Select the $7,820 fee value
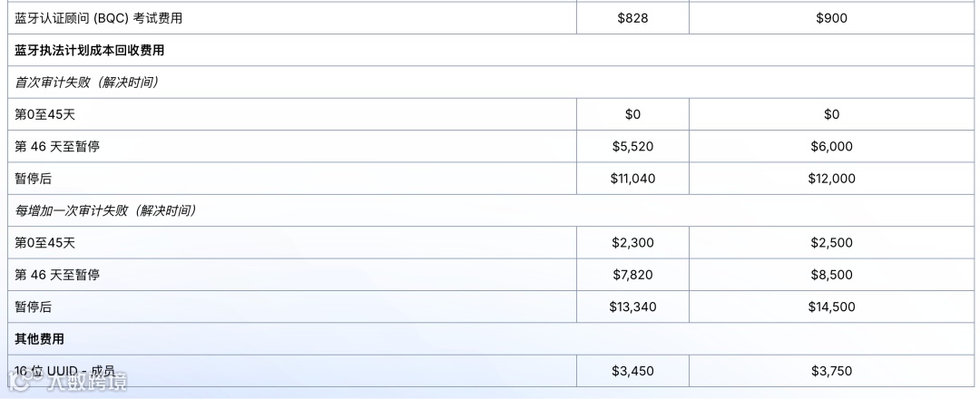980x399 pixels. [632, 275]
